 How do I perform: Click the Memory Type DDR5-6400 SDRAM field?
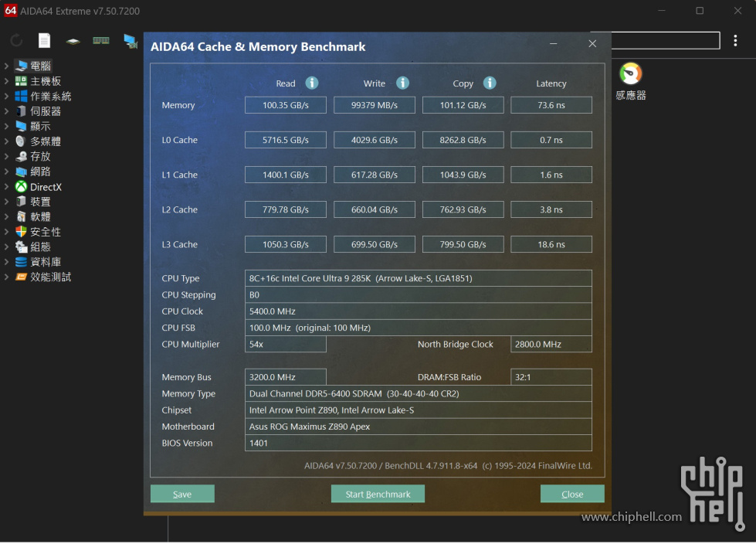click(x=419, y=393)
